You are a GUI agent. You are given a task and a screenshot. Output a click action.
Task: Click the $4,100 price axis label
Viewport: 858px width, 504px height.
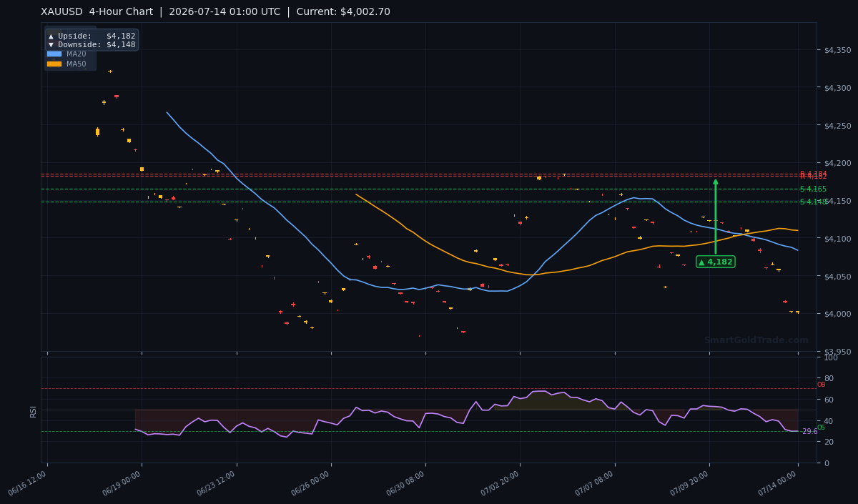click(x=837, y=239)
